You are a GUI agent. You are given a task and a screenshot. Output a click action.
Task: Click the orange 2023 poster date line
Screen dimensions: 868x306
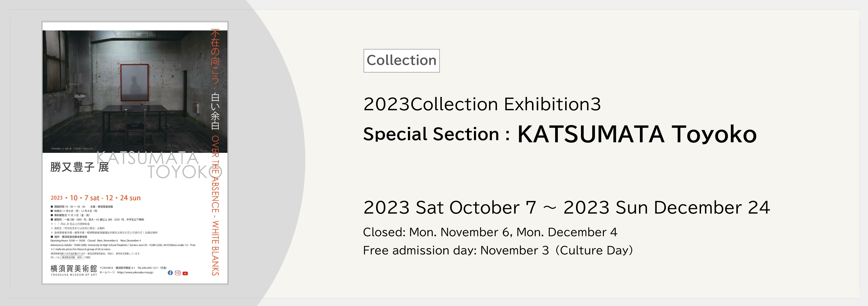(x=96, y=198)
